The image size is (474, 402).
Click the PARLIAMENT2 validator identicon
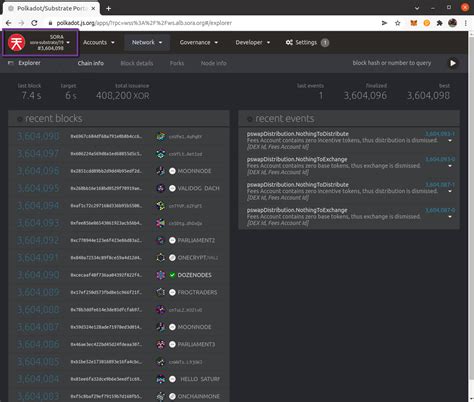[161, 240]
